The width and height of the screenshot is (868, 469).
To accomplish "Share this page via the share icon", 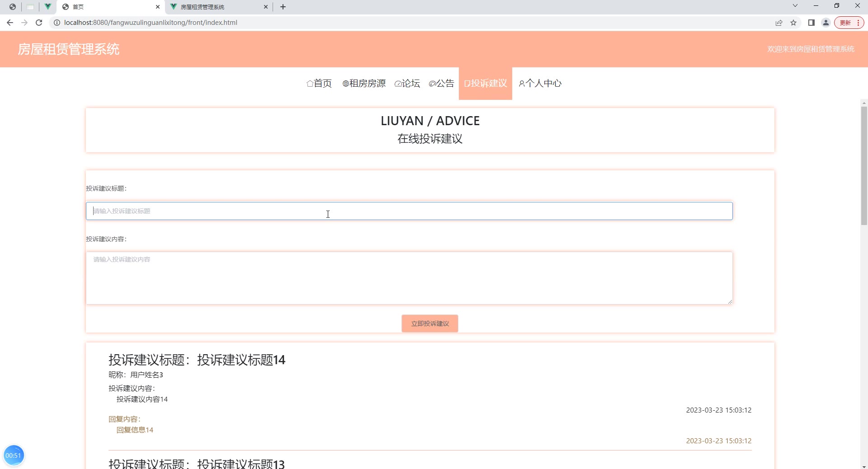I will (779, 23).
